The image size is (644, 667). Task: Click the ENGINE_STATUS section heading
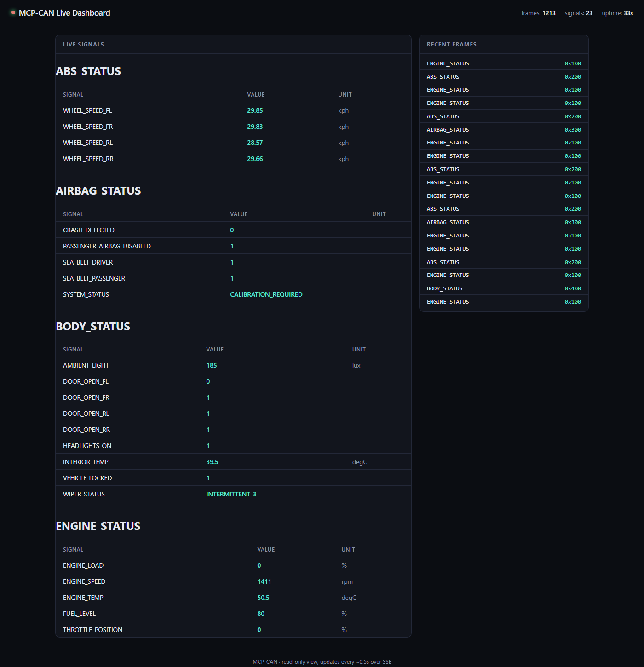(98, 526)
